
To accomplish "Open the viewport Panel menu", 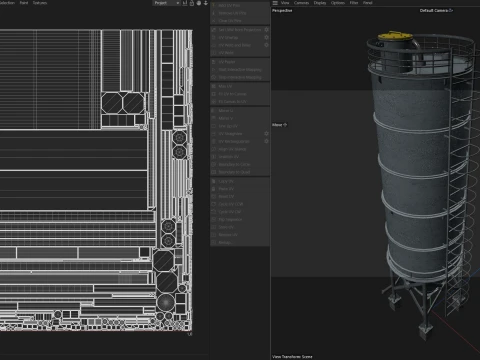I will pyautogui.click(x=368, y=3).
